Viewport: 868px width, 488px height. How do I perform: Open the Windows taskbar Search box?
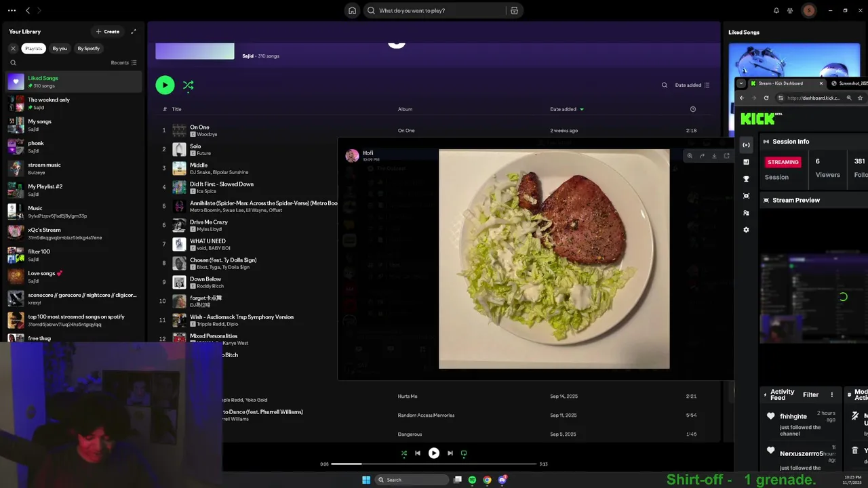pos(412,480)
